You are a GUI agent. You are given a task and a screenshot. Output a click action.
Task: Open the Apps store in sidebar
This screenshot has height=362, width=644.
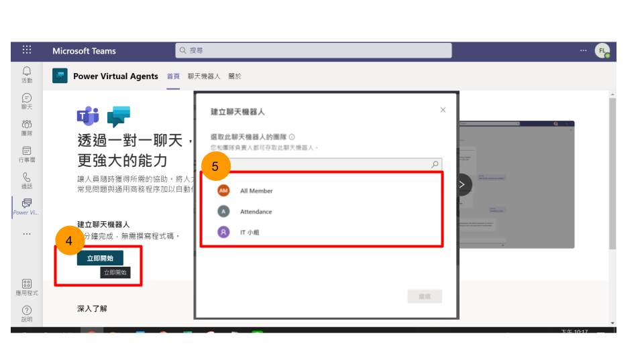[27, 287]
